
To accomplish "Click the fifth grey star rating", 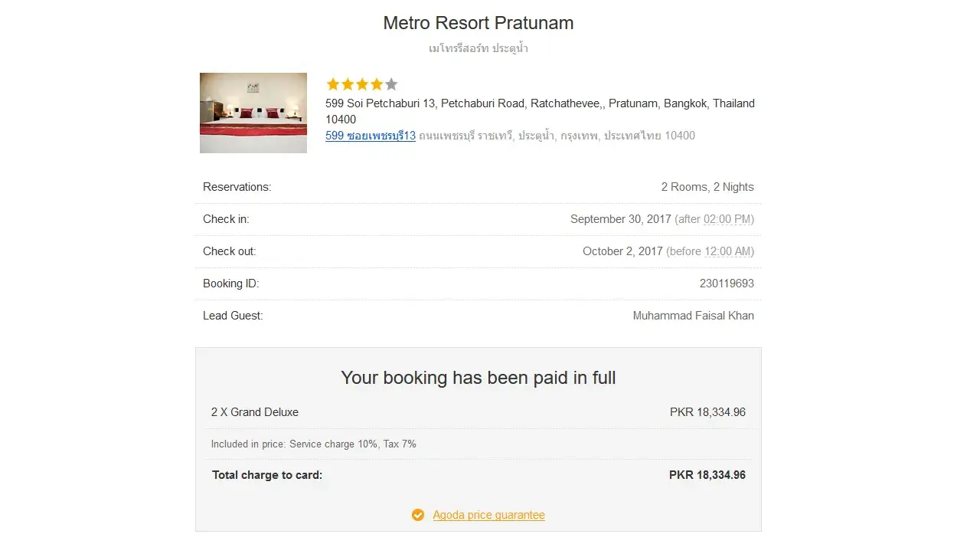I will point(391,84).
